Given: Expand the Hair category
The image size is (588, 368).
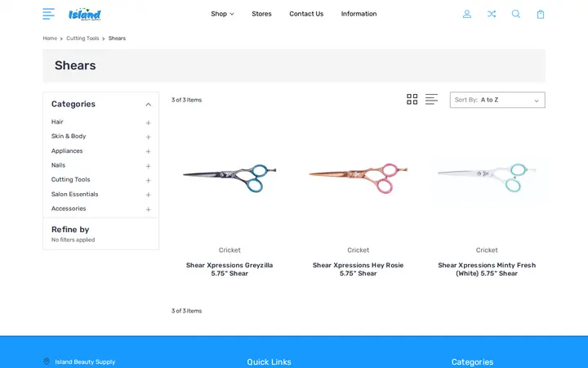Looking at the screenshot, I should click(148, 123).
